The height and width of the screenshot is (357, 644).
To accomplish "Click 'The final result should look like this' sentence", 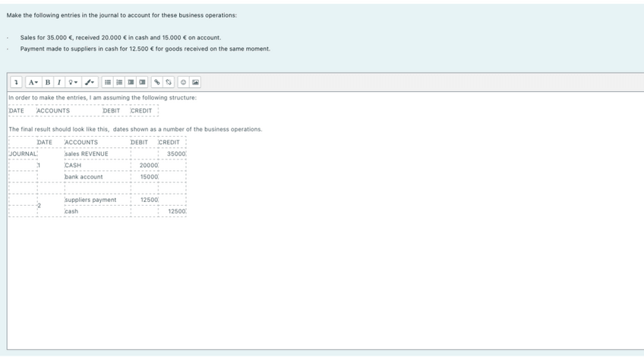I will click(x=135, y=129).
